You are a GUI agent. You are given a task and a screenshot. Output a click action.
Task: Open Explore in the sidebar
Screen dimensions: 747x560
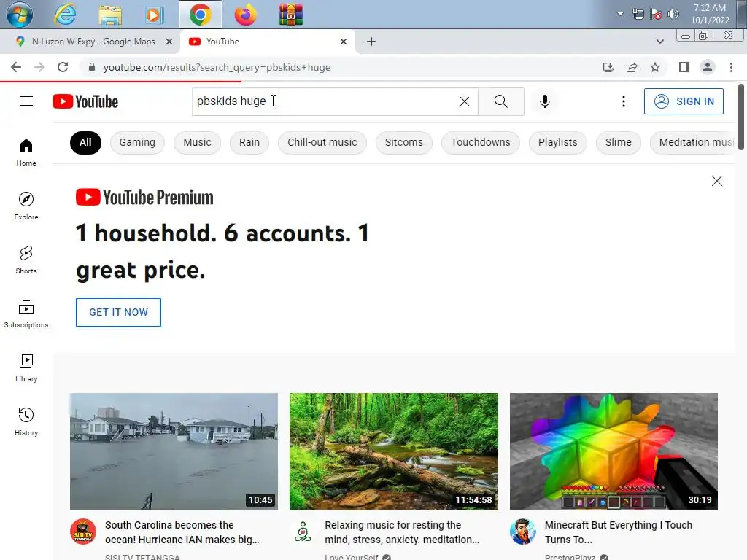point(26,206)
